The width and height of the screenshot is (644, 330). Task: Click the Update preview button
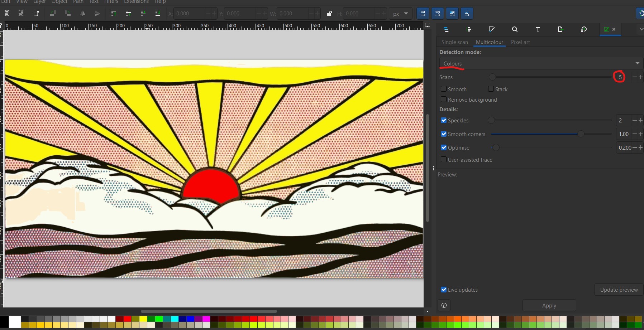[x=619, y=290]
